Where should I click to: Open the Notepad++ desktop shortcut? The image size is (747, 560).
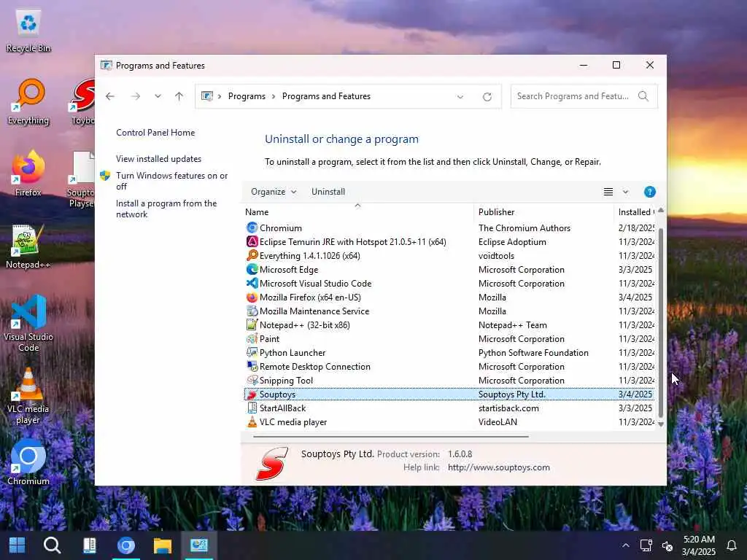point(28,246)
